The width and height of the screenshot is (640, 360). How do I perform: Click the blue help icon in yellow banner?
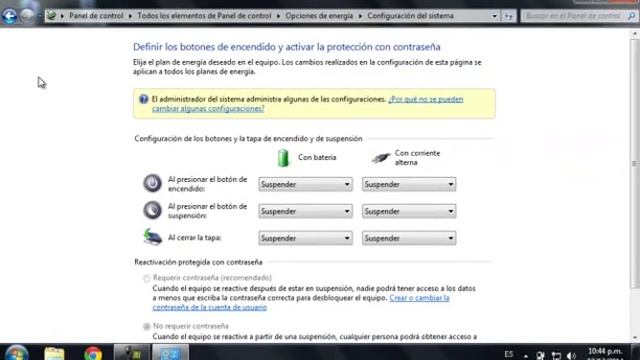(x=143, y=99)
